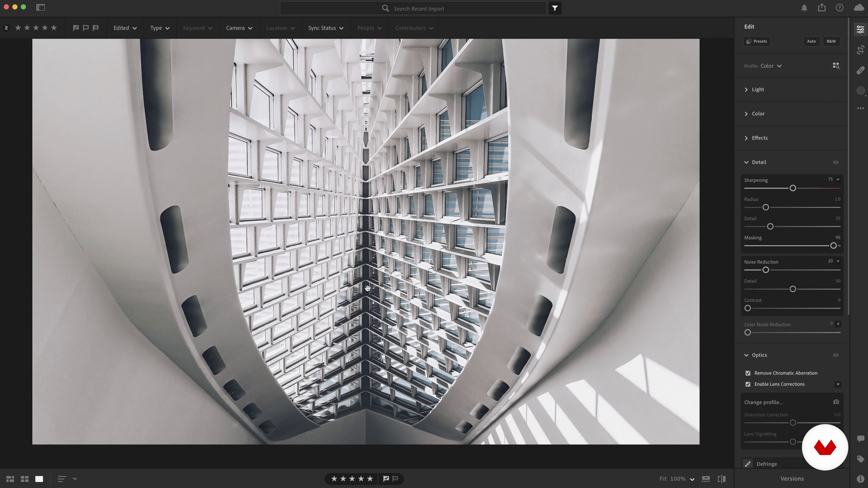Open the Masking tool
The width and height of the screenshot is (868, 488).
(x=861, y=91)
